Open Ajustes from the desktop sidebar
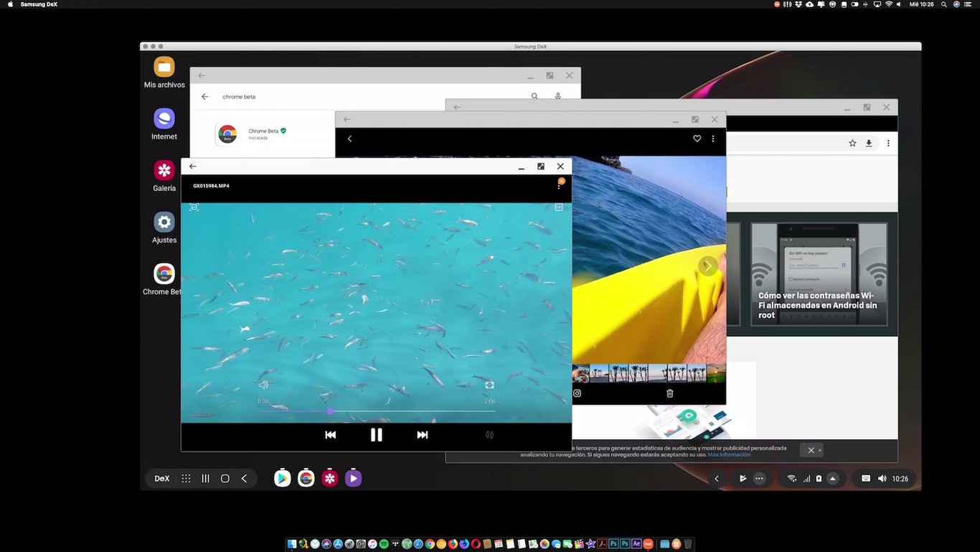The width and height of the screenshot is (980, 552). [164, 223]
